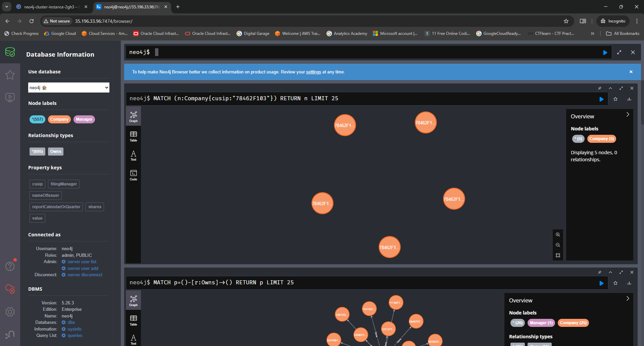Click the reportCalendarOrQuarter property key
The image size is (644, 346).
tap(56, 207)
